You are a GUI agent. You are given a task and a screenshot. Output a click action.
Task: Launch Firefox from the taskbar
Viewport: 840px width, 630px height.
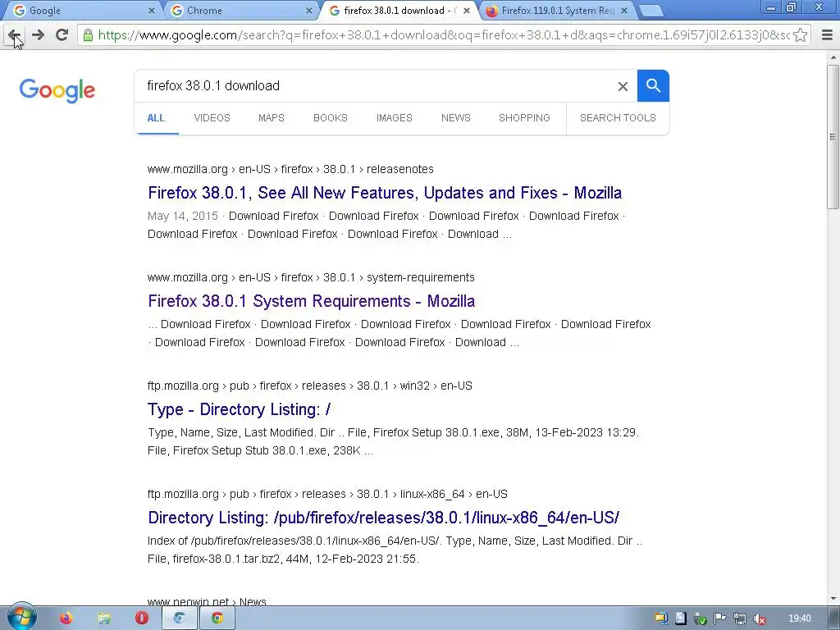[x=66, y=619]
